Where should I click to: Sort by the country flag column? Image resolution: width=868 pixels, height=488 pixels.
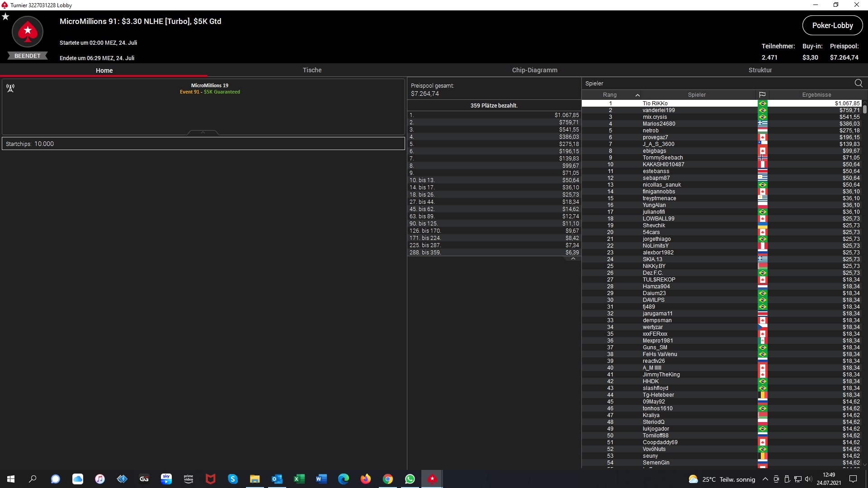pyautogui.click(x=762, y=95)
